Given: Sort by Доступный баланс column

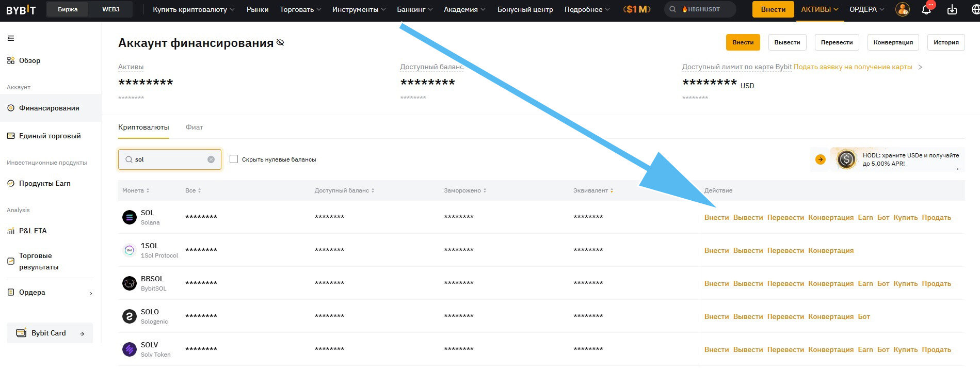Looking at the screenshot, I should 344,190.
